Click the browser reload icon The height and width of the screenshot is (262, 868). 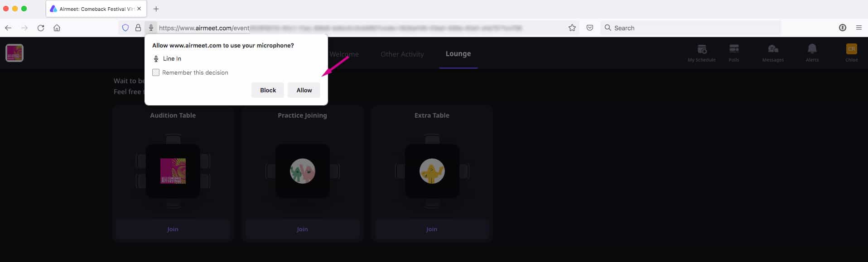[x=41, y=28]
